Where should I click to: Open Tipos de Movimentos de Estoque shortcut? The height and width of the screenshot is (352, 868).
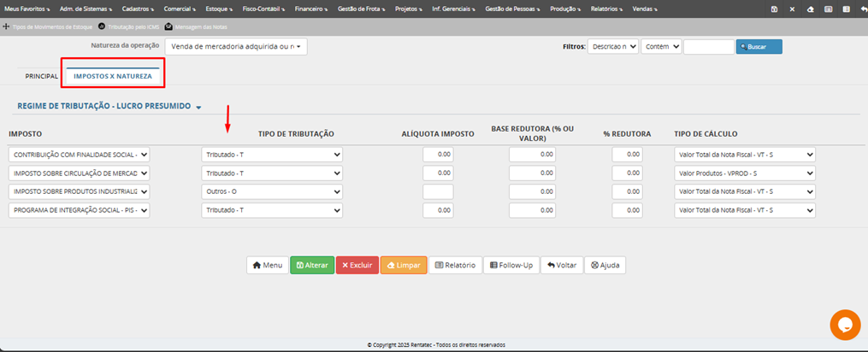48,26
